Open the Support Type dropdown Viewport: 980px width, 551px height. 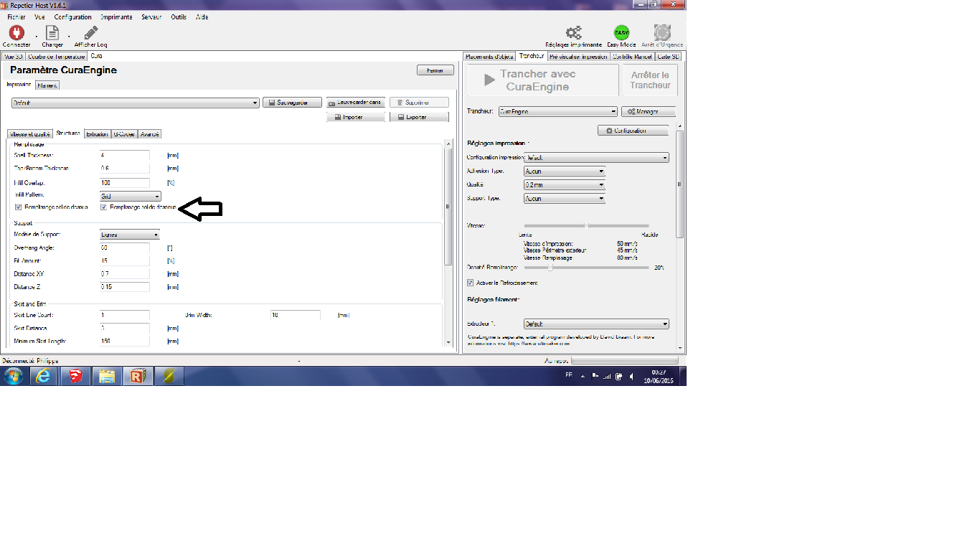(x=565, y=199)
